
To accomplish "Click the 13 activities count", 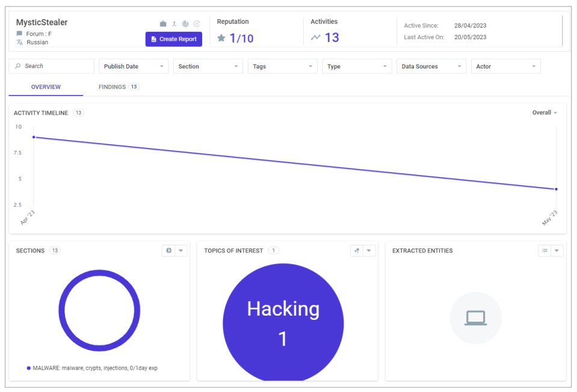I will tap(332, 37).
